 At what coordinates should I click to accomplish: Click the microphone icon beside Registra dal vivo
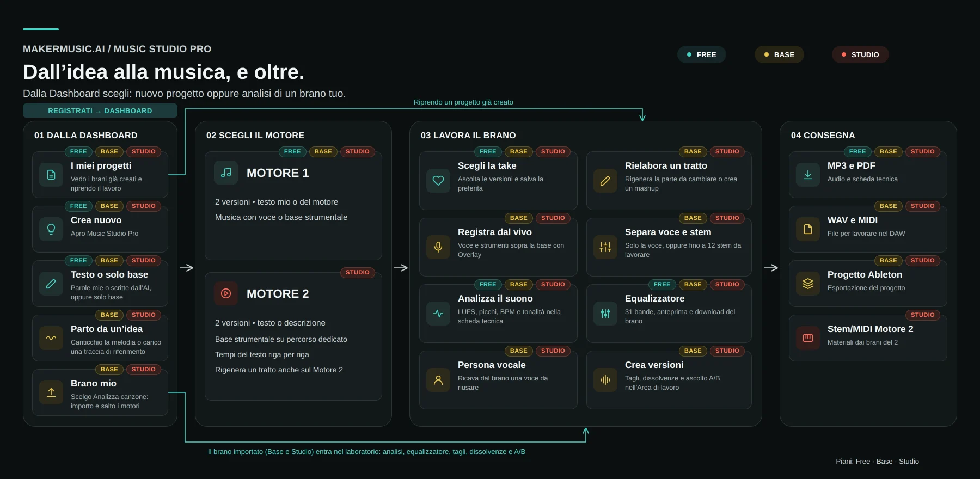click(438, 247)
